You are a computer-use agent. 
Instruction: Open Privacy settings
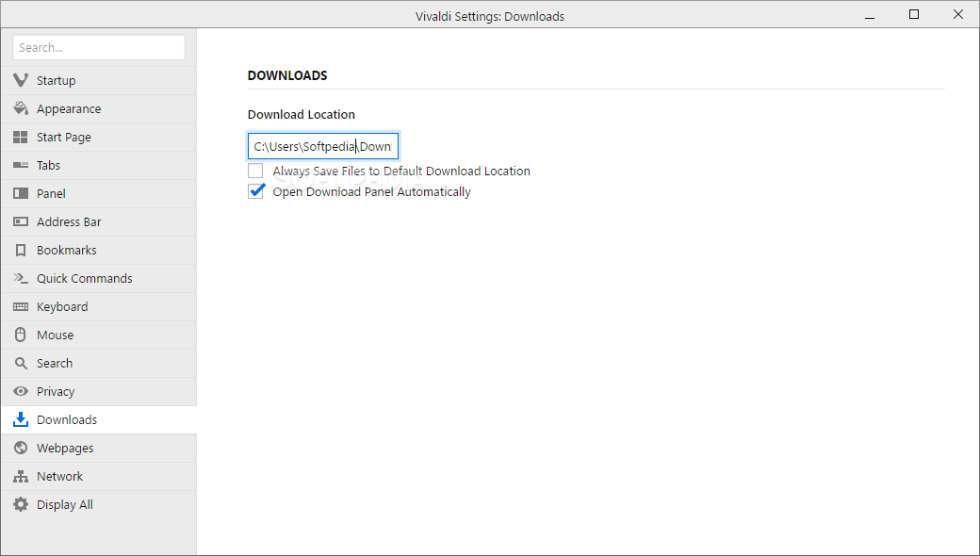click(99, 391)
